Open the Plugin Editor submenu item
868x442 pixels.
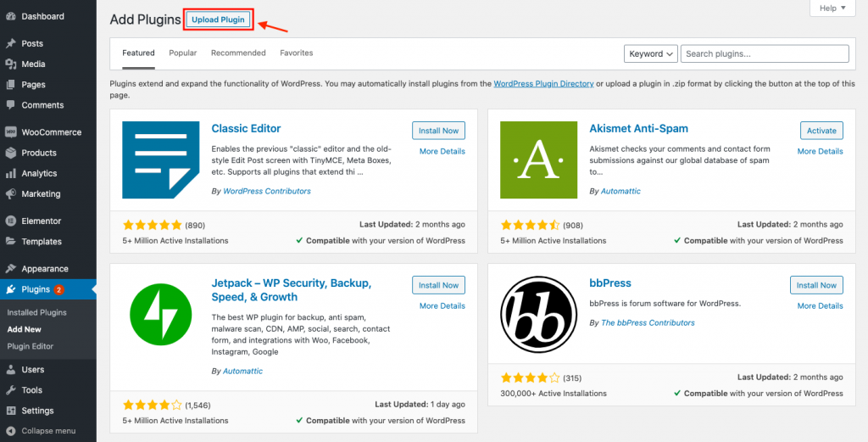(31, 346)
